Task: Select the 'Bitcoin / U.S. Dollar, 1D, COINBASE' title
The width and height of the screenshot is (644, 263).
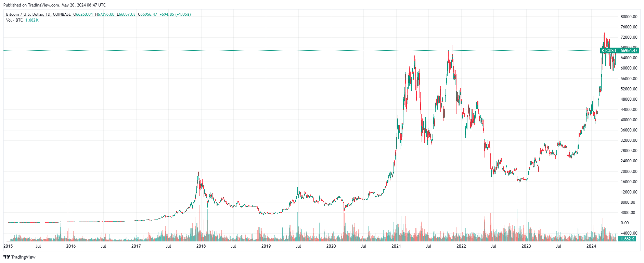Action: click(x=38, y=14)
